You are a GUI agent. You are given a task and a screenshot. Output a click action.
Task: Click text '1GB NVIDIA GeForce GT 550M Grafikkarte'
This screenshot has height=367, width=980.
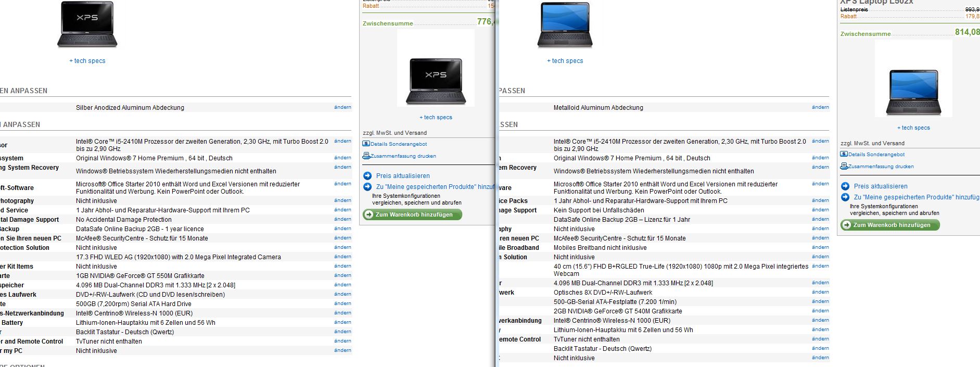(x=140, y=276)
